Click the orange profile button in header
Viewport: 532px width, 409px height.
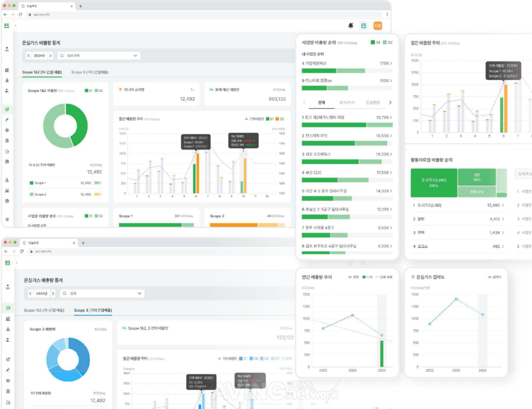coord(378,25)
